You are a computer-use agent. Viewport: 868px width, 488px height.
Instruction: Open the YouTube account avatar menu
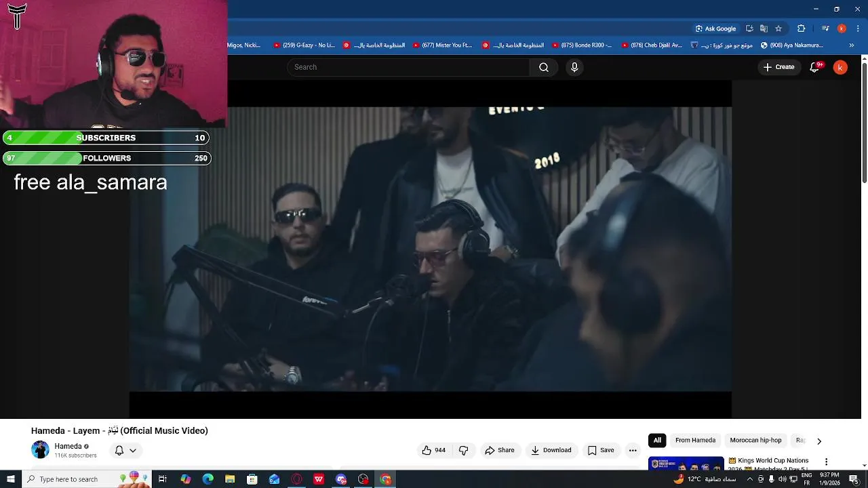click(840, 67)
